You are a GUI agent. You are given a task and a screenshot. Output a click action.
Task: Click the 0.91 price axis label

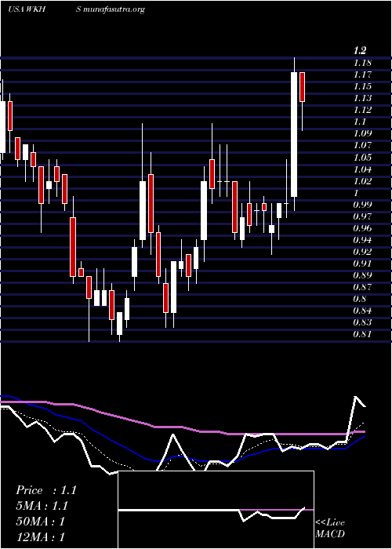tap(362, 264)
